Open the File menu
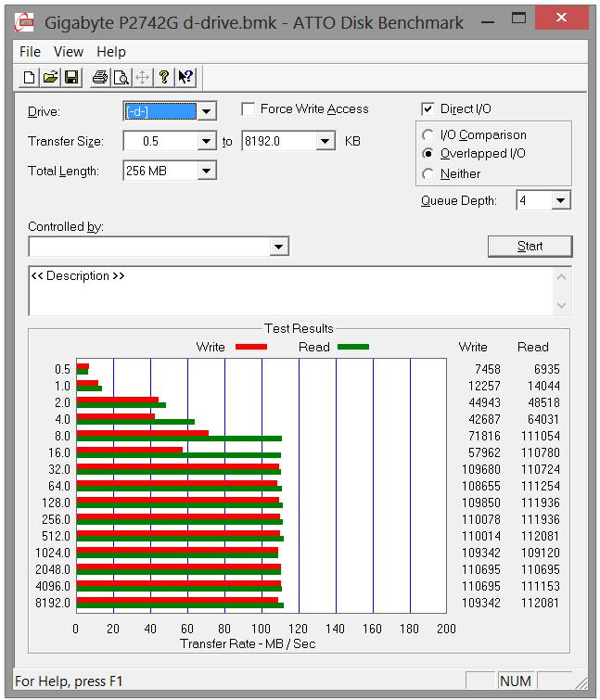 click(x=30, y=52)
